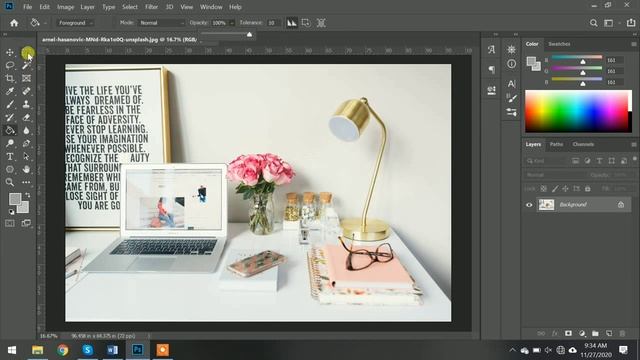Toggle the Contiguous option in options bar
The width and height of the screenshot is (640, 360).
pyautogui.click(x=306, y=23)
